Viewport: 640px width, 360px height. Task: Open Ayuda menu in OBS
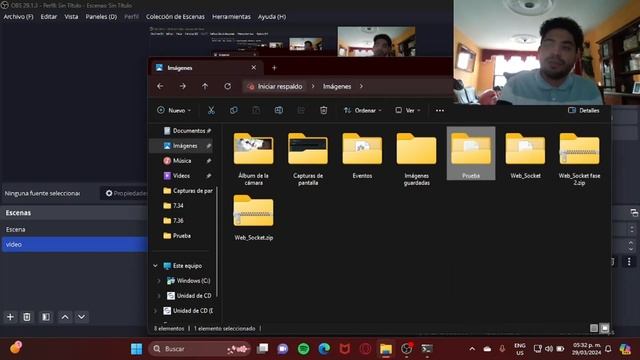click(x=272, y=17)
